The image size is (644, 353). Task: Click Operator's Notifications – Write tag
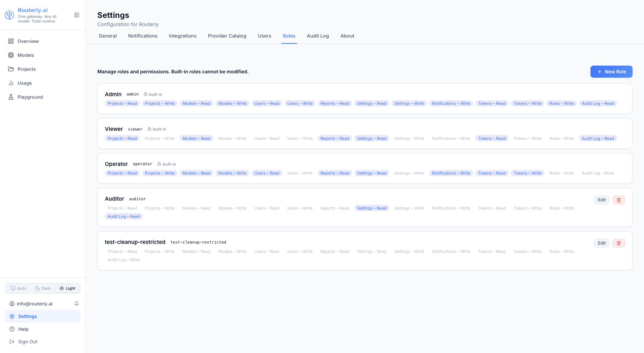point(451,173)
